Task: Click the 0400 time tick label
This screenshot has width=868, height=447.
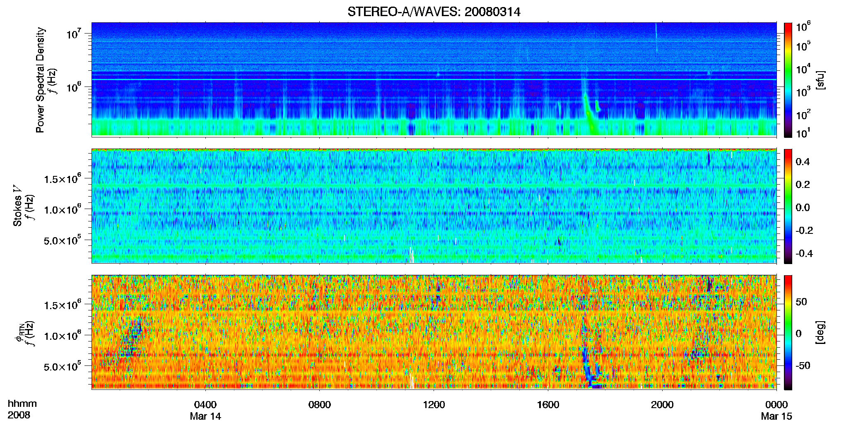Action: pyautogui.click(x=205, y=405)
